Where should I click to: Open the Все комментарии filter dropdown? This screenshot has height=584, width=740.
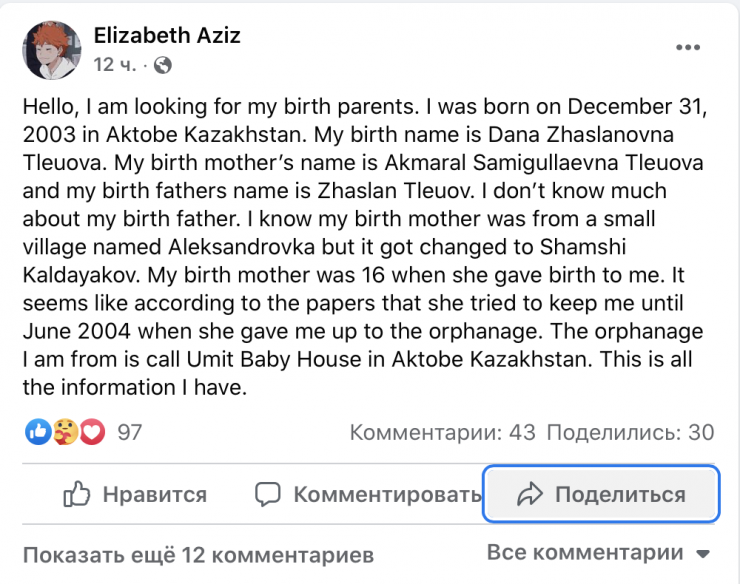(586, 553)
